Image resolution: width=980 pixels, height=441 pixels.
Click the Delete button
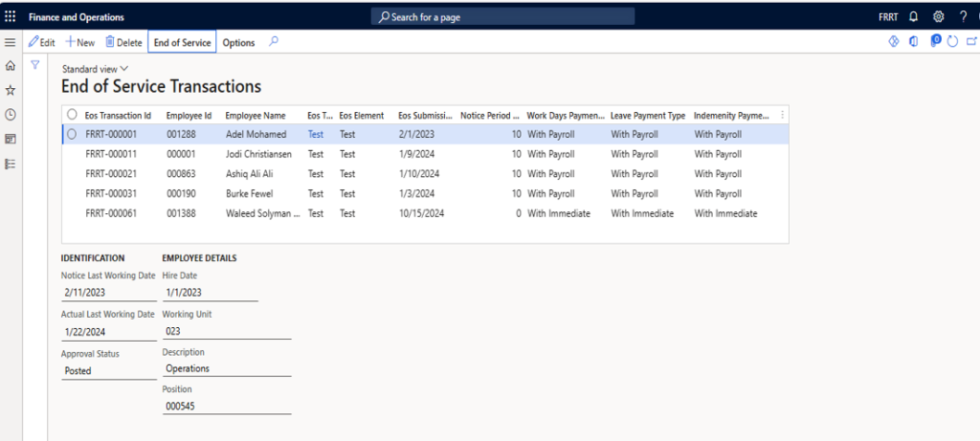pos(123,42)
